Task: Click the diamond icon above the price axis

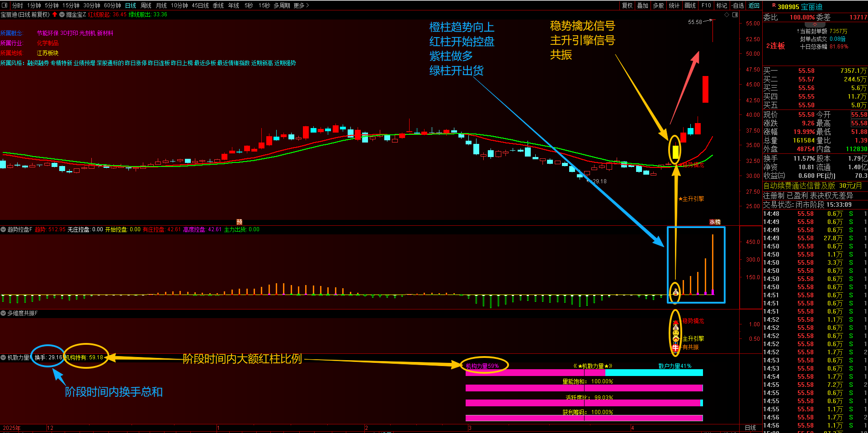Action: click(x=727, y=15)
